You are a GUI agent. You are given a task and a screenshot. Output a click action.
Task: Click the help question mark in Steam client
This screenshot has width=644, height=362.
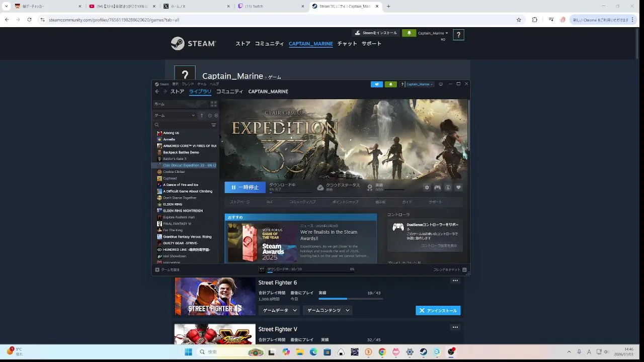[x=402, y=84]
